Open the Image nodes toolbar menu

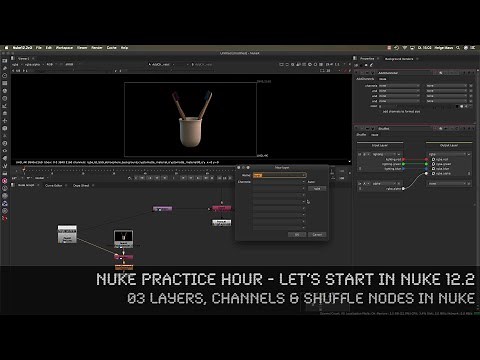pos(5,61)
